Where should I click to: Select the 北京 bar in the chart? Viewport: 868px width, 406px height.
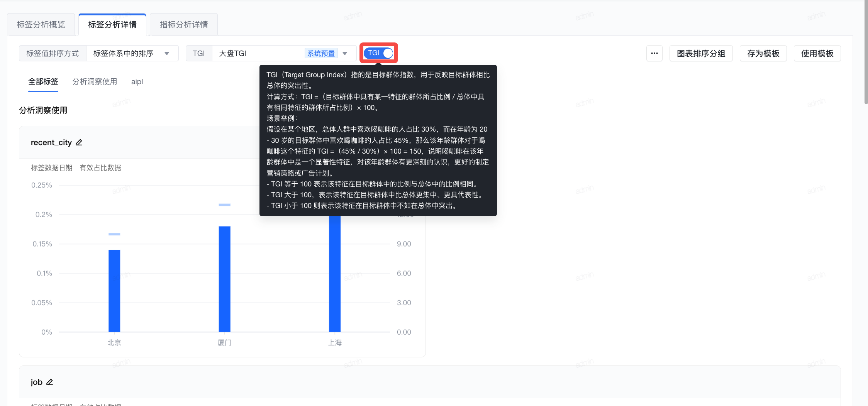[x=114, y=291]
